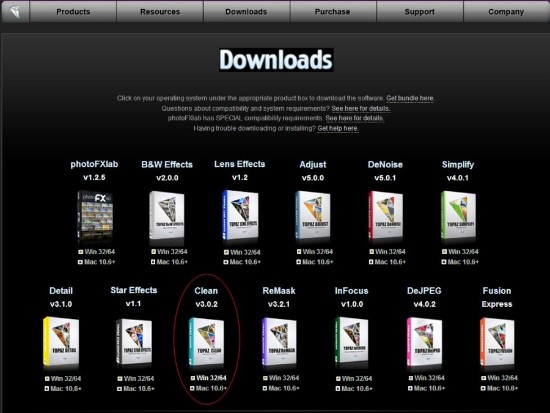The height and width of the screenshot is (413, 550).
Task: Click the Simplify product box
Action: (x=458, y=215)
